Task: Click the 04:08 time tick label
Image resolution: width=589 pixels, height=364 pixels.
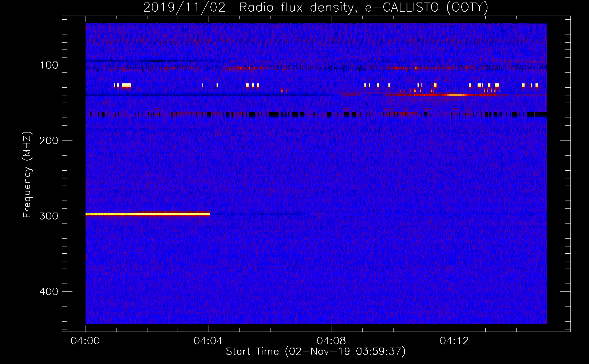Action: [331, 341]
